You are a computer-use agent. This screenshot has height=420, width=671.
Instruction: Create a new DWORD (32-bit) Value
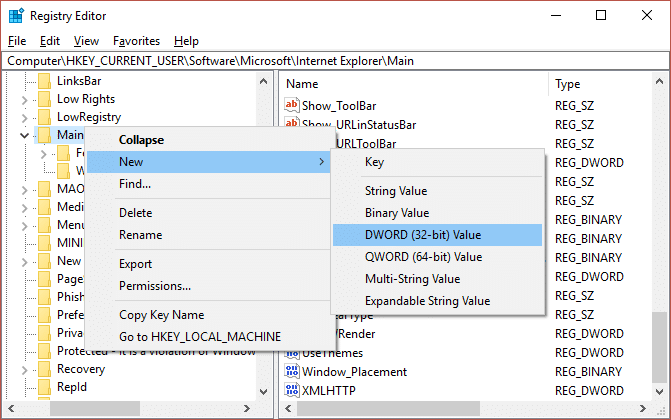[437, 235]
